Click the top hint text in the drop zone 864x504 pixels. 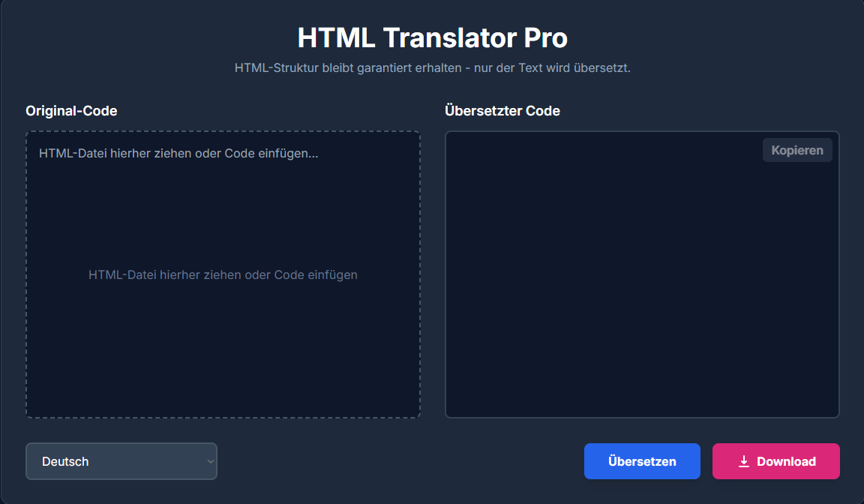pos(178,153)
